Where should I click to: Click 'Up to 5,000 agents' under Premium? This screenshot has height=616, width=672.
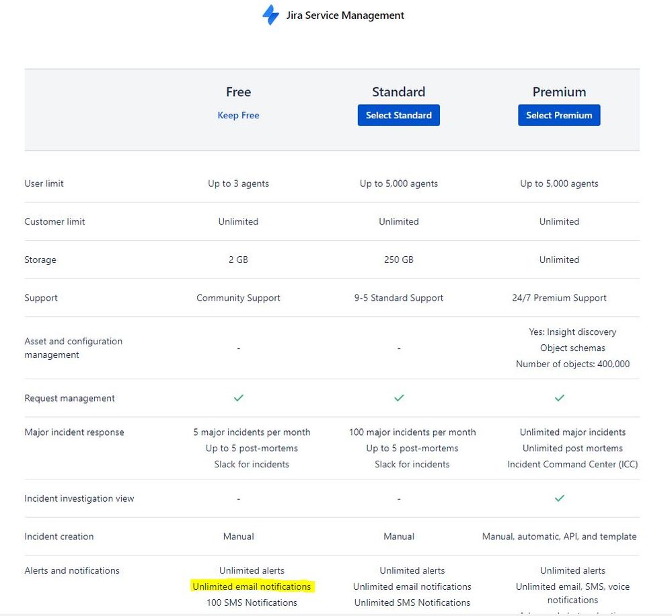click(559, 184)
